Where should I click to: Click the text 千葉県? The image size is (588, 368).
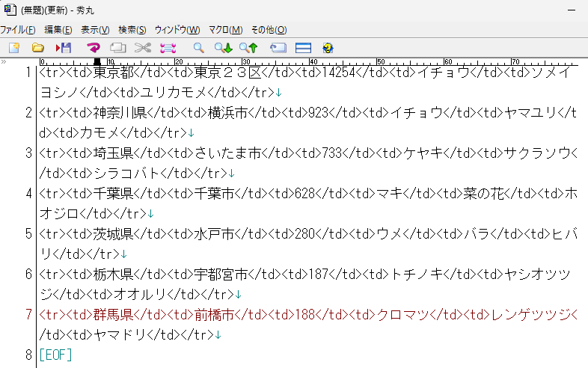(x=113, y=194)
